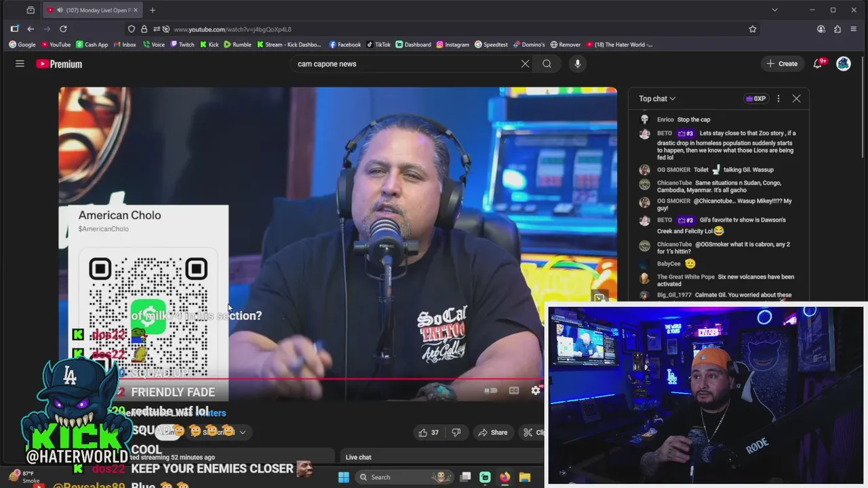Start voice search with microphone icon
The height and width of the screenshot is (488, 868).
pos(578,64)
